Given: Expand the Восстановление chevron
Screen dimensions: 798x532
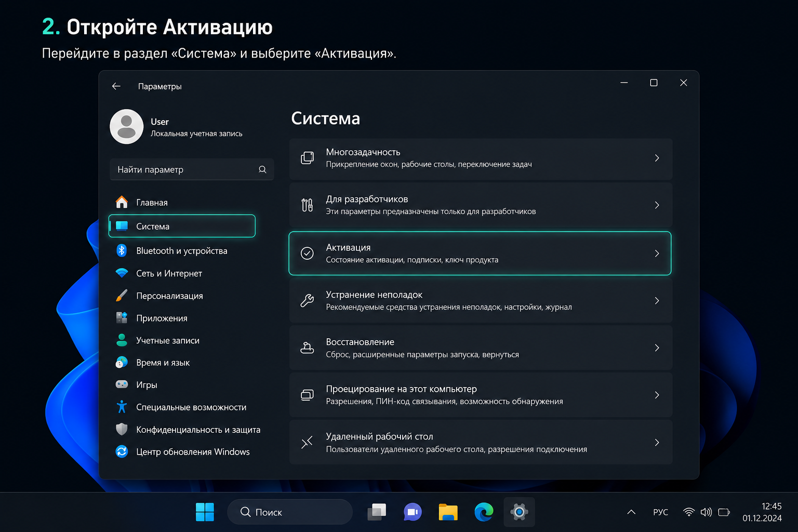Looking at the screenshot, I should (x=657, y=348).
